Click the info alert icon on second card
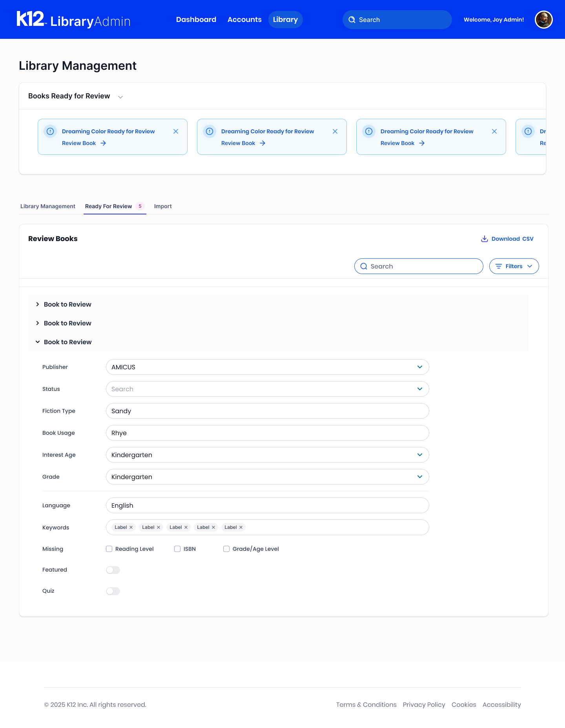The width and height of the screenshot is (565, 728). tap(210, 131)
